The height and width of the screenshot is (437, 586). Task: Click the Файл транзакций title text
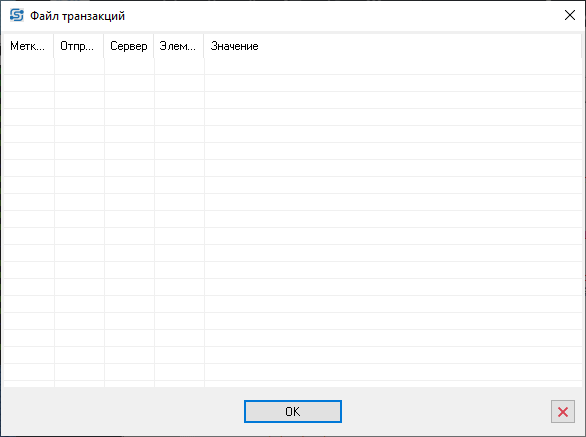(77, 16)
